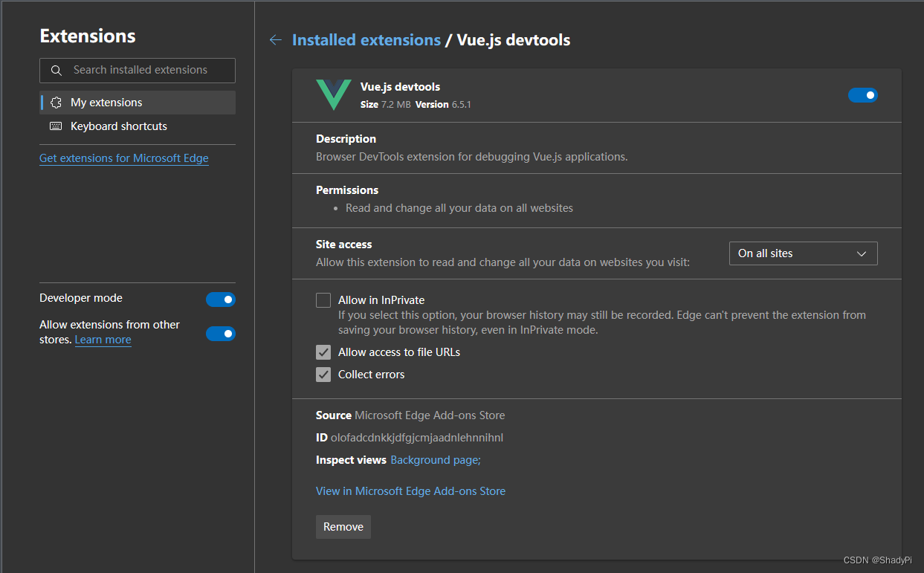Uncheck the Collect errors checkbox
This screenshot has width=924, height=573.
323,375
